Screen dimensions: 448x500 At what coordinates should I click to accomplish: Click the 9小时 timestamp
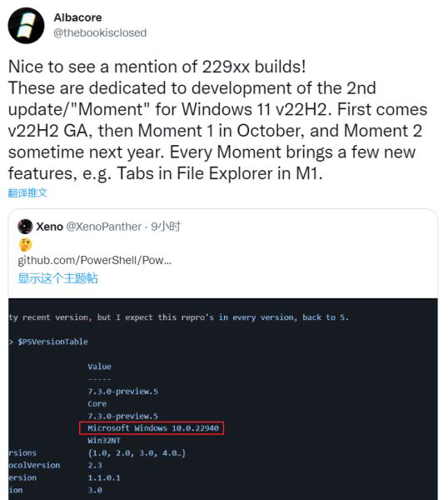pos(166,227)
